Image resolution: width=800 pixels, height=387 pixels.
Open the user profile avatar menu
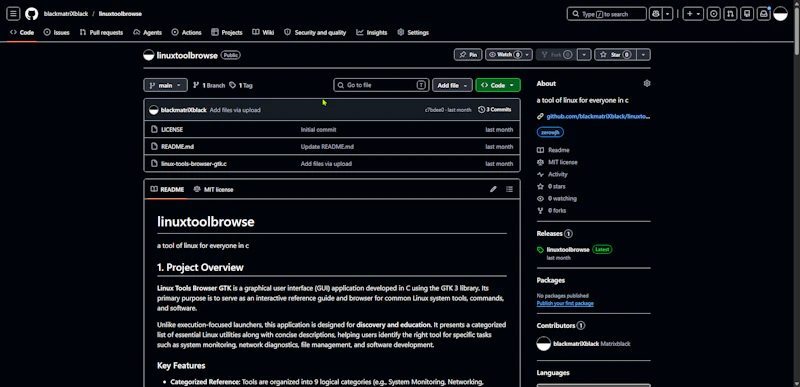click(x=781, y=14)
